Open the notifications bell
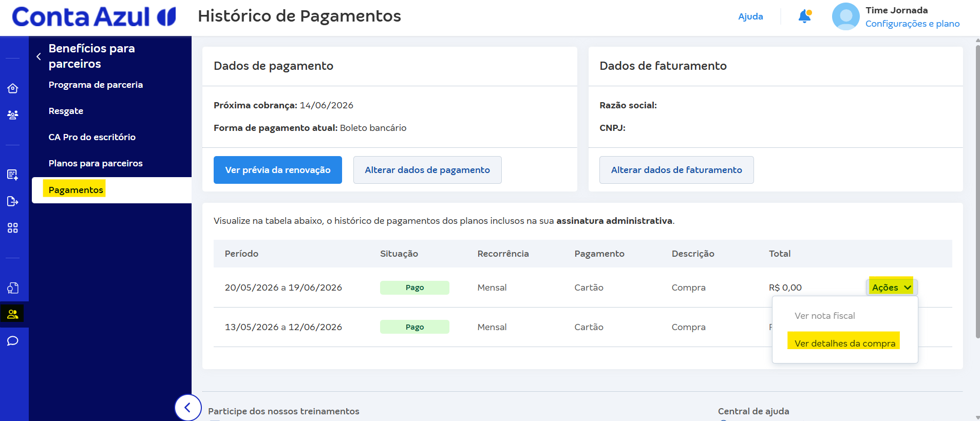 click(x=804, y=16)
